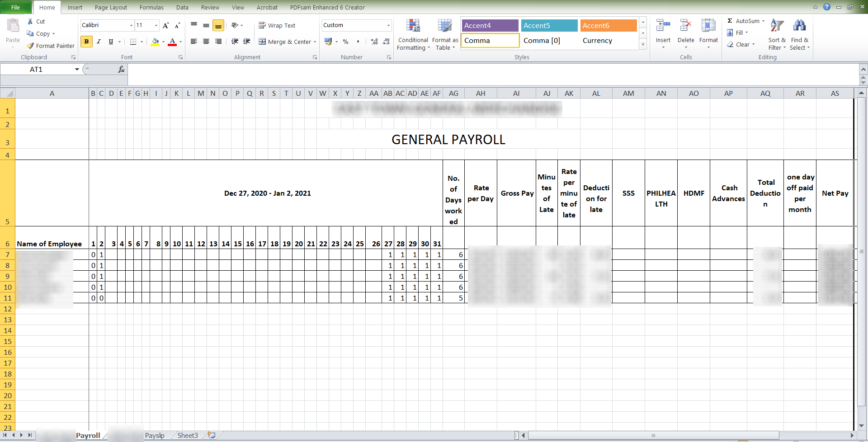Click the Decrease Decimal icon

[386, 42]
